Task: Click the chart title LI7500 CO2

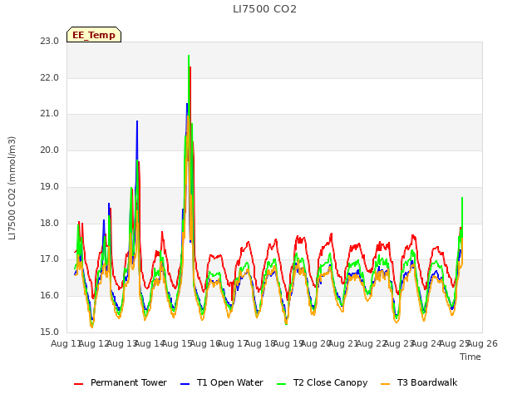Action: (x=264, y=9)
